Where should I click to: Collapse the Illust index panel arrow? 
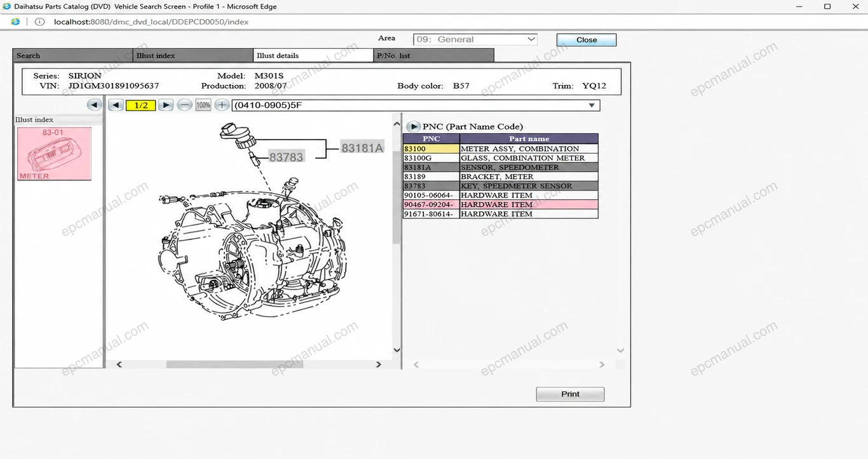point(95,105)
